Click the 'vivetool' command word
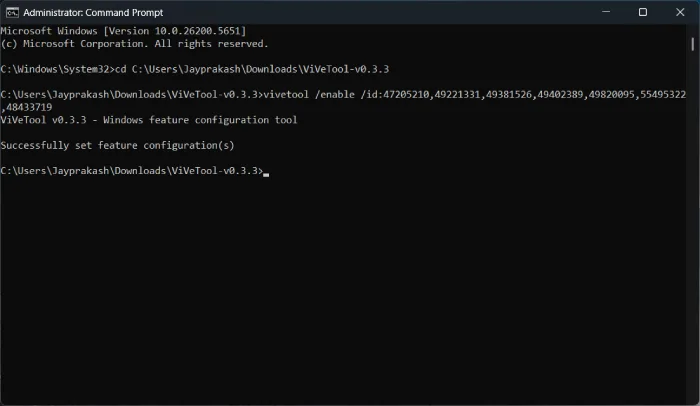This screenshot has width=700, height=406. [x=286, y=95]
